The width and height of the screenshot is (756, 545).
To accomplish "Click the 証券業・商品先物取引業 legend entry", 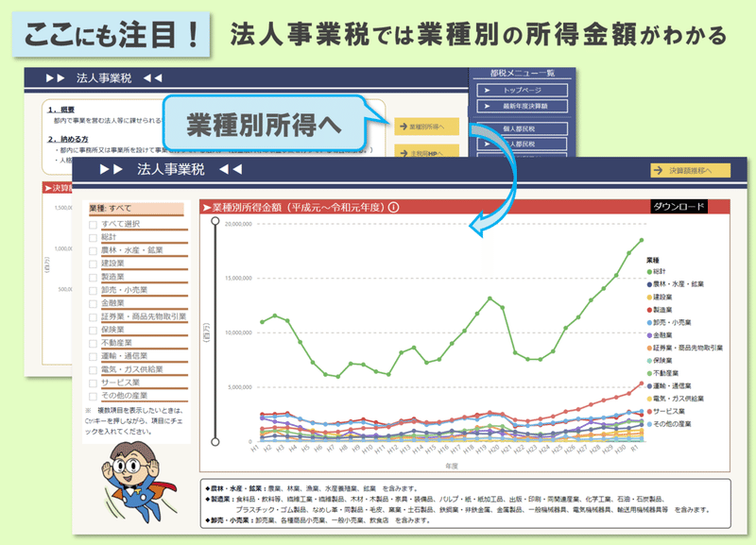I will point(684,348).
